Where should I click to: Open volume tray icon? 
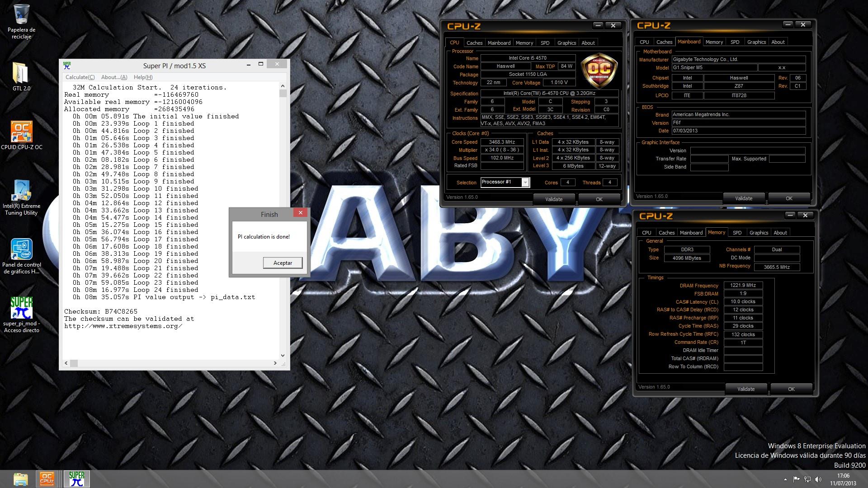click(818, 479)
